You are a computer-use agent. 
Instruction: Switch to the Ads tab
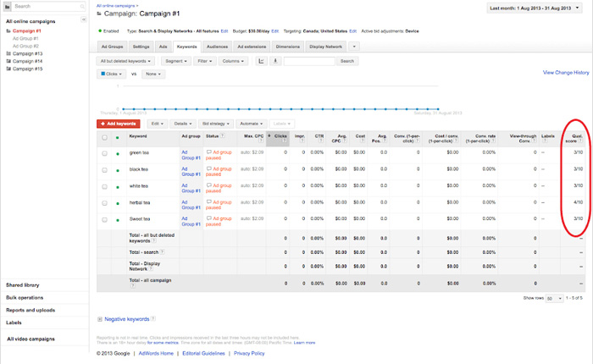point(163,47)
